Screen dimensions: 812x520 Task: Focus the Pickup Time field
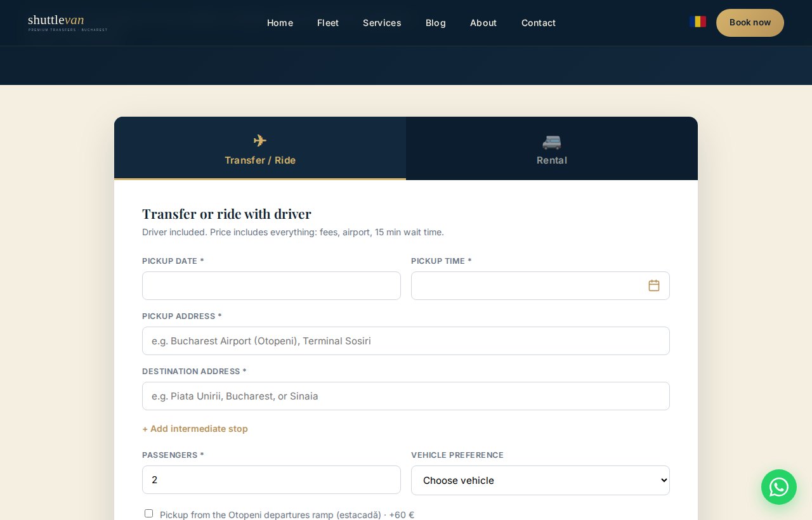coord(540,285)
